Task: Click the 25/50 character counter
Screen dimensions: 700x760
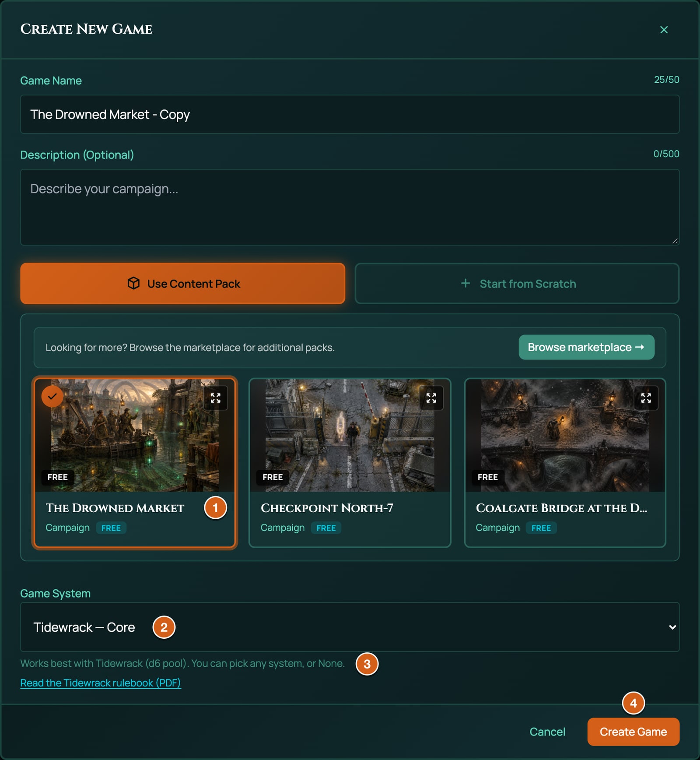Action: click(x=666, y=80)
